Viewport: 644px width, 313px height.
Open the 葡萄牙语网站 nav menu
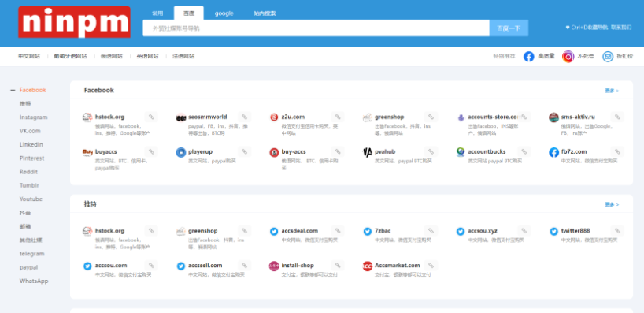(x=70, y=56)
